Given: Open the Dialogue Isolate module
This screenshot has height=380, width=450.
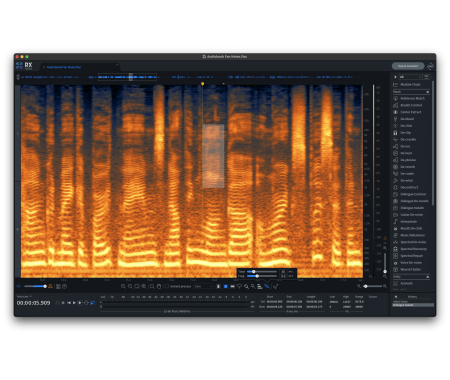Looking at the screenshot, I should pyautogui.click(x=412, y=208).
